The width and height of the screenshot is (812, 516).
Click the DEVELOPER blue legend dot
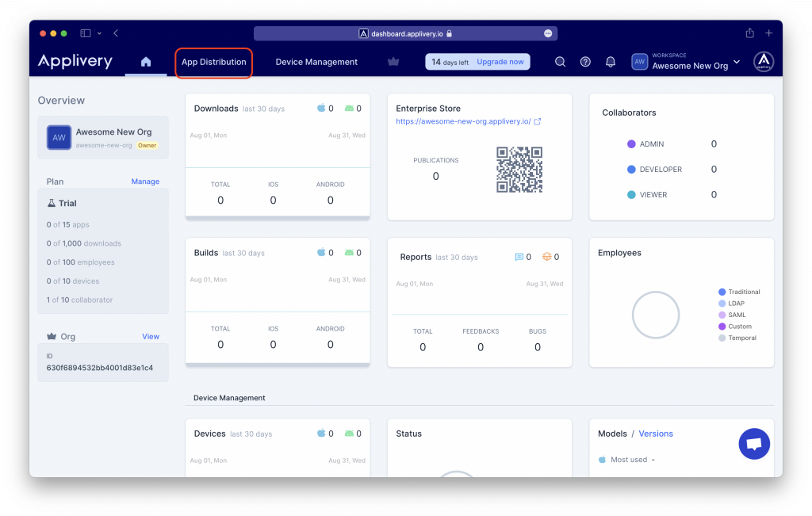pos(631,170)
